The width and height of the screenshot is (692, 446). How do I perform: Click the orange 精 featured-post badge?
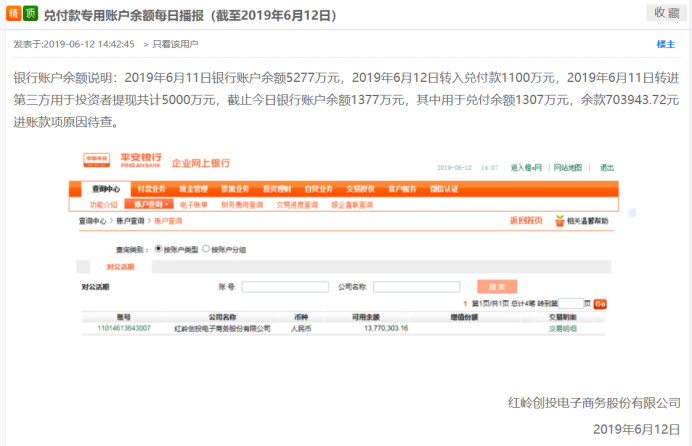pyautogui.click(x=14, y=13)
